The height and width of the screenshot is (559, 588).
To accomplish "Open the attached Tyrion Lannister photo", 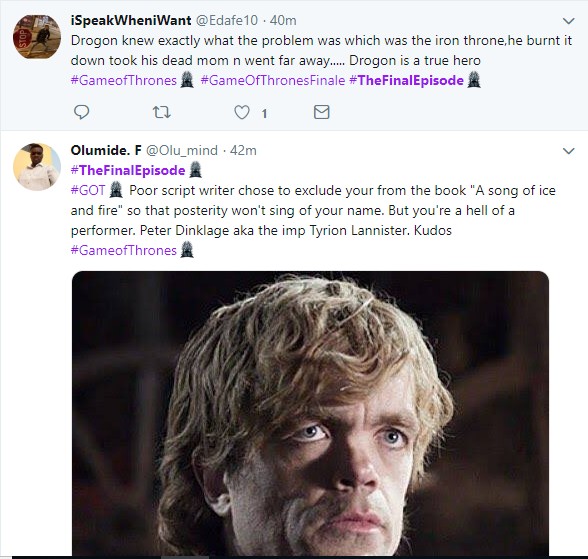I will (x=310, y=414).
